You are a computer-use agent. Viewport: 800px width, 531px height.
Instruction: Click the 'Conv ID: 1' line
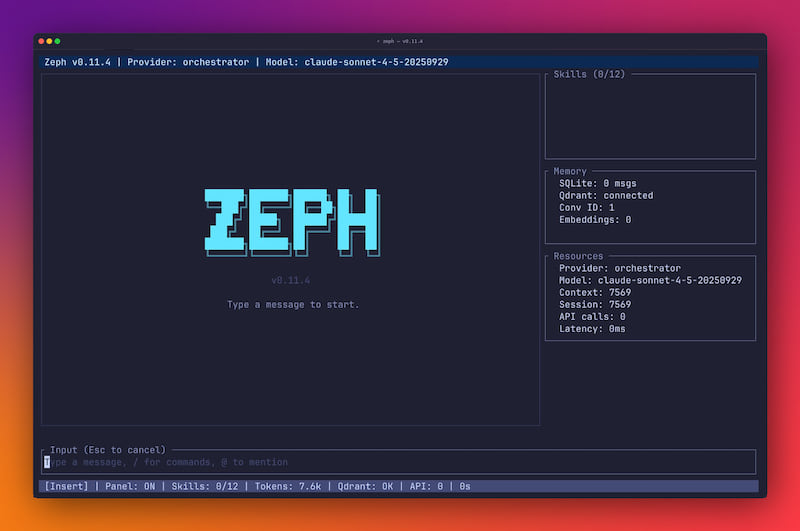587,208
